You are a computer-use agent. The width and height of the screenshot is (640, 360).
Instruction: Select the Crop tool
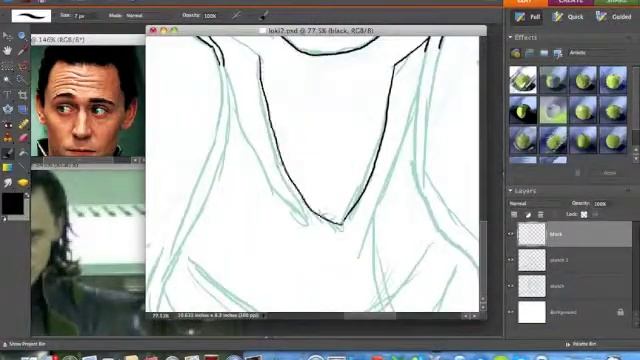23,95
